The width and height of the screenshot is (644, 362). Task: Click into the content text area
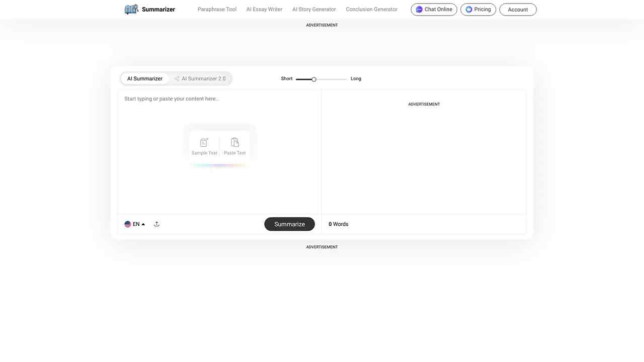coord(219,152)
